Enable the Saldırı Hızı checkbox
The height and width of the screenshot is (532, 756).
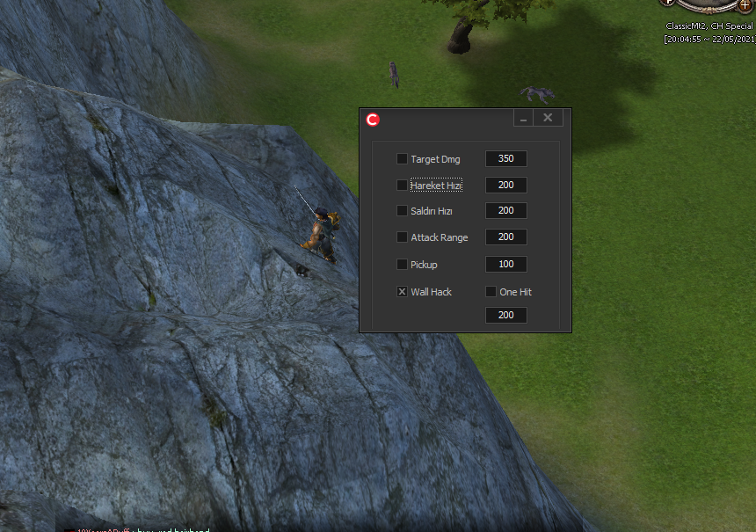click(402, 211)
